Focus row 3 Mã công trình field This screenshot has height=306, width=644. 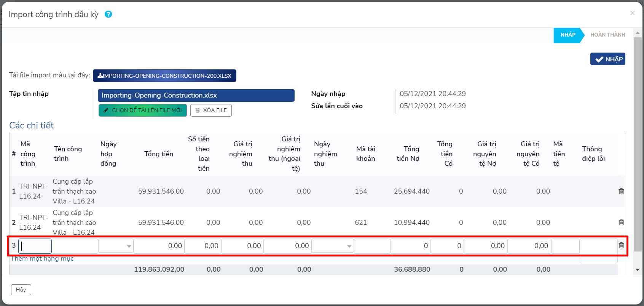(35, 246)
